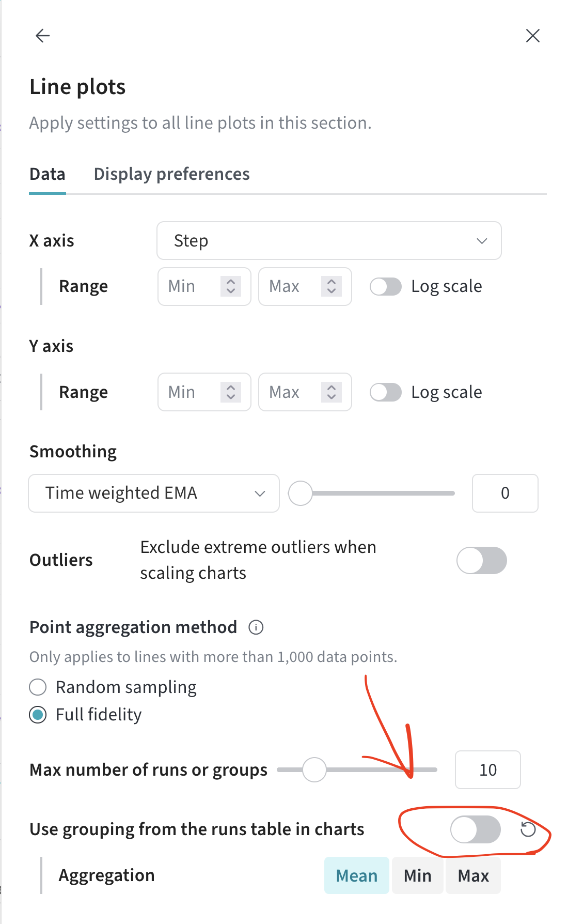Enable Log scale for the X axis
The width and height of the screenshot is (568, 924).
386,287
